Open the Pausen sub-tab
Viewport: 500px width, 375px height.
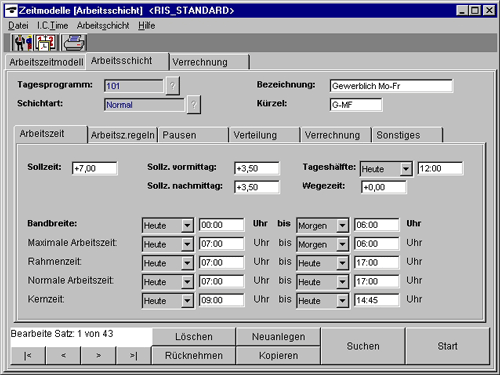coord(194,135)
